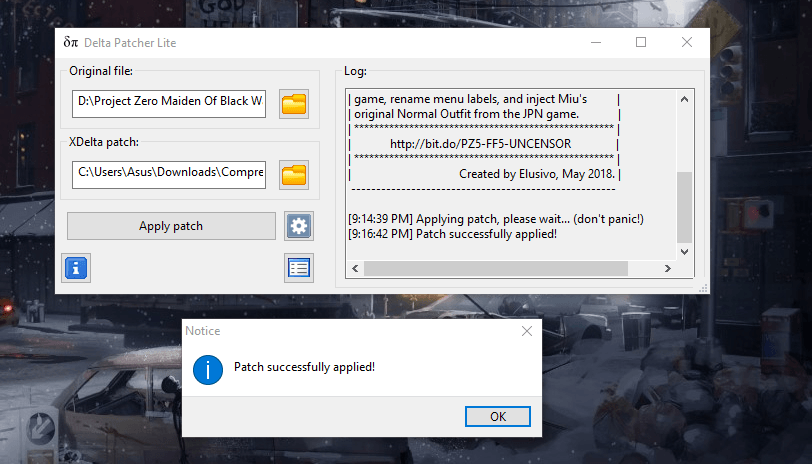Click 'Created by Elusivo, May 2018.' log line
812x464 pixels.
click(537, 174)
